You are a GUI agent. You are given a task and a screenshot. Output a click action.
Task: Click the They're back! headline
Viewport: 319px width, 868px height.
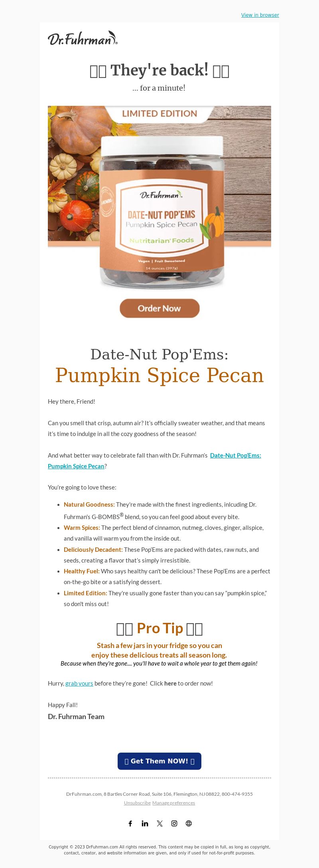[x=159, y=70]
